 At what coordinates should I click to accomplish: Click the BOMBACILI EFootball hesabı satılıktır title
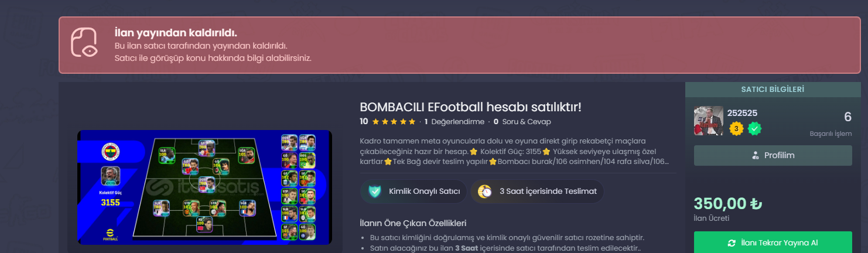(470, 107)
